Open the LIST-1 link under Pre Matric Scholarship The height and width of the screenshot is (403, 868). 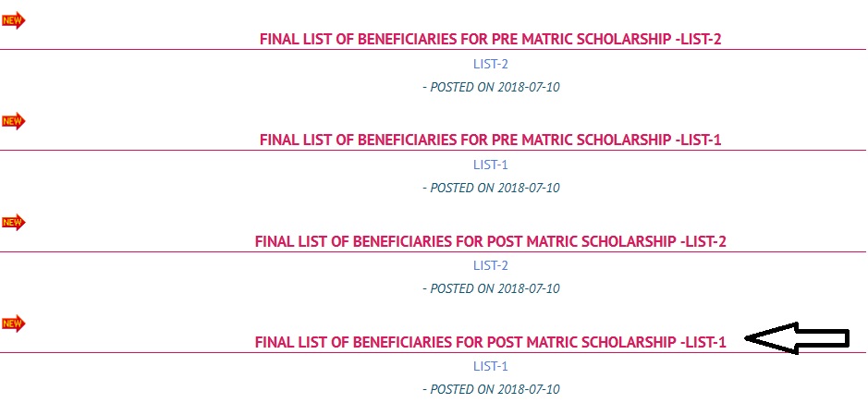point(491,165)
